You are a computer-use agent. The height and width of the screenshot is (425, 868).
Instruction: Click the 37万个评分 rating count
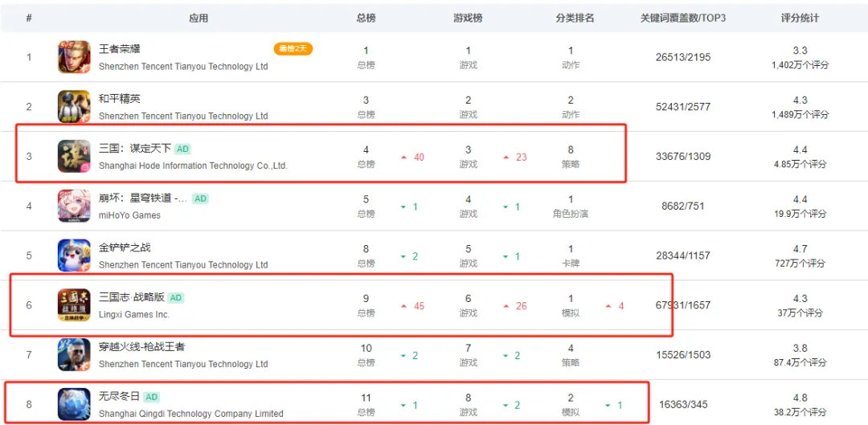[800, 313]
